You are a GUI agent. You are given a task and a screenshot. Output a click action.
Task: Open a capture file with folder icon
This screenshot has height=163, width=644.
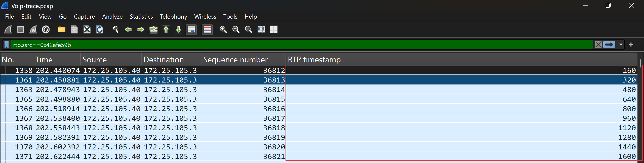[x=62, y=30]
